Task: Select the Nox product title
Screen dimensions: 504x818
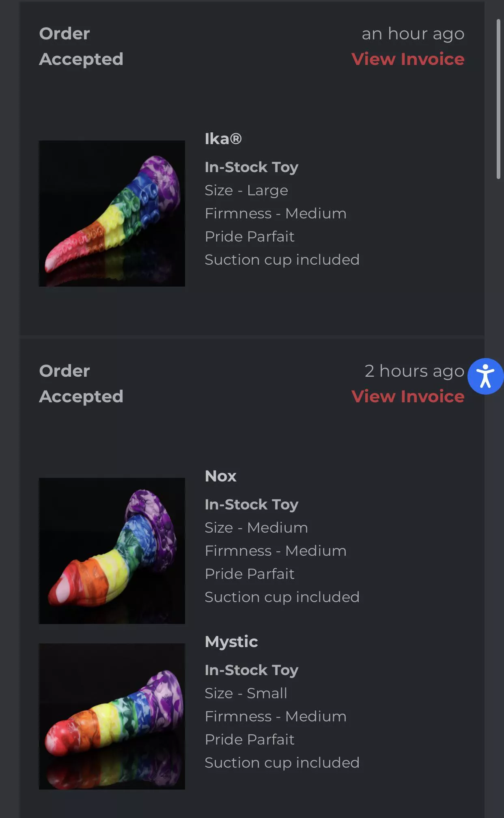Action: click(x=221, y=476)
